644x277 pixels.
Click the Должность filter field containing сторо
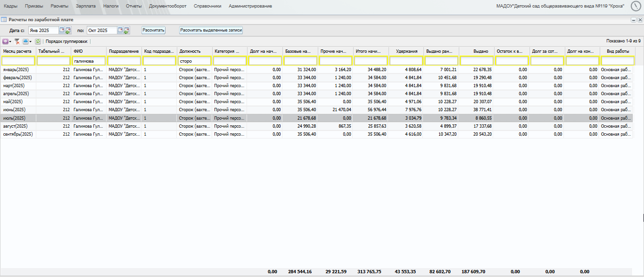pyautogui.click(x=194, y=61)
